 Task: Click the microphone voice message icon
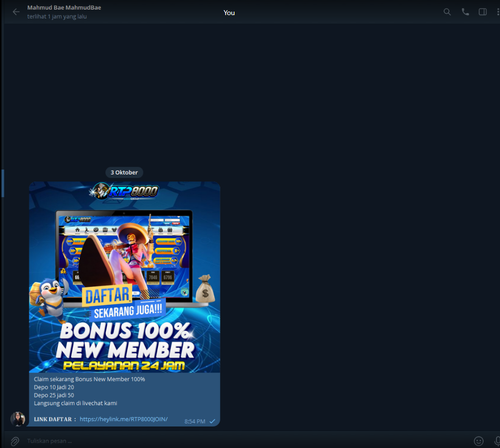[x=497, y=441]
